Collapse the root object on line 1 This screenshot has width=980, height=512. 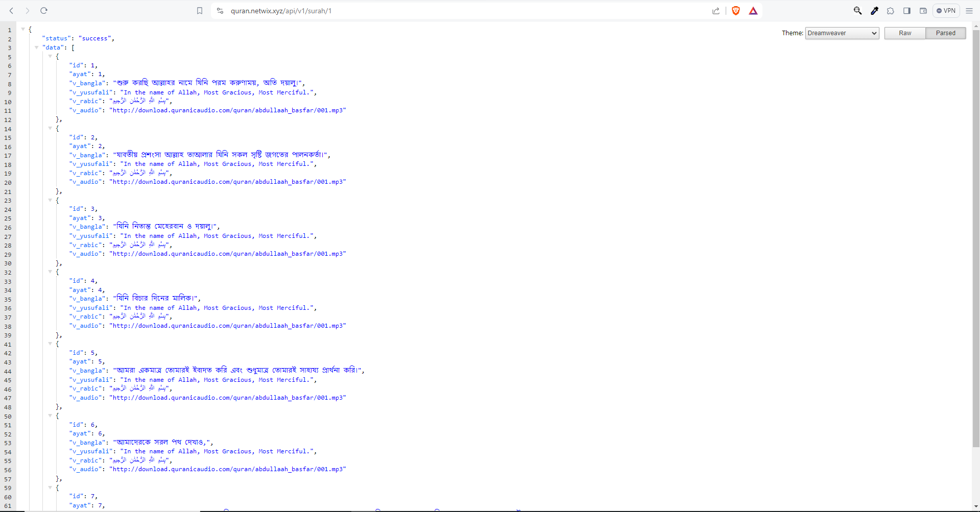23,30
